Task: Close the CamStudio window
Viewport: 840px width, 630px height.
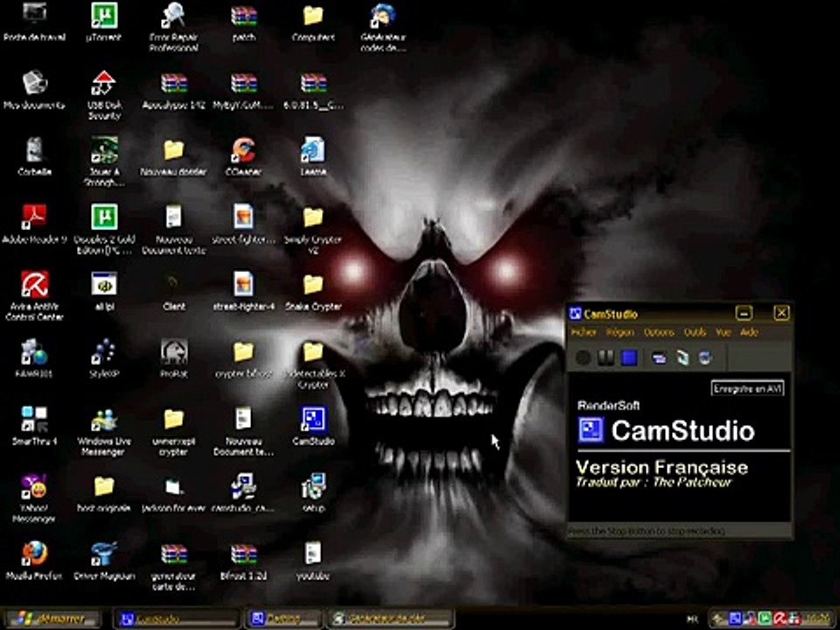Action: coord(781,313)
